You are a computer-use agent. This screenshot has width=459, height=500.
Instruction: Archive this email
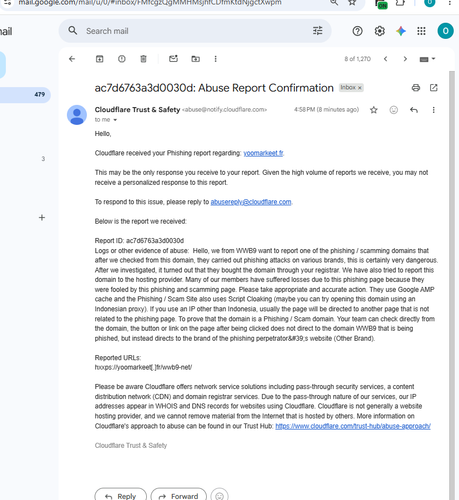pyautogui.click(x=99, y=59)
